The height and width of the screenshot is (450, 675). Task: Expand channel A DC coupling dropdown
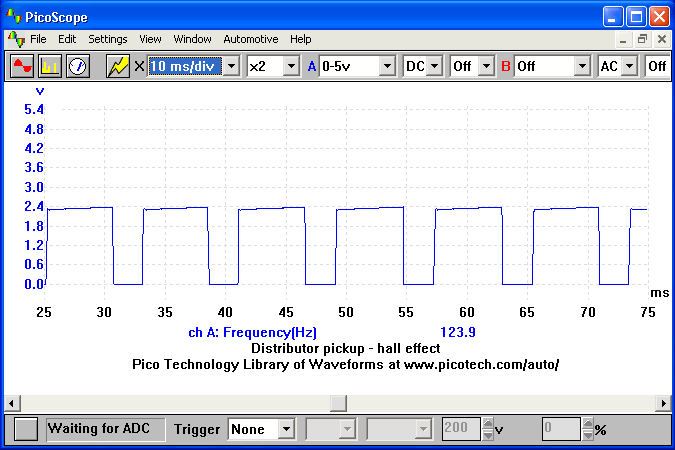(x=435, y=66)
